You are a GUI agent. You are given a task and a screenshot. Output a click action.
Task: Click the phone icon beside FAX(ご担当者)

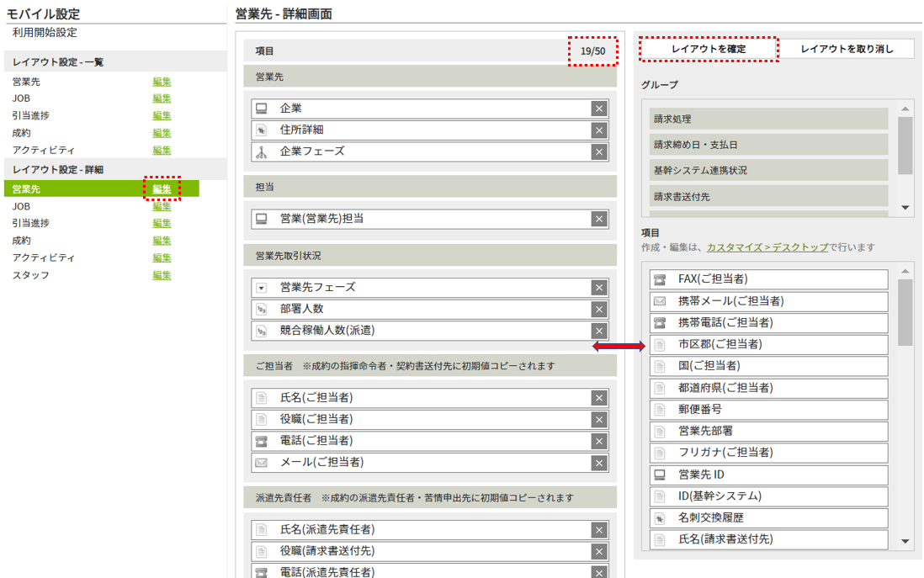(x=660, y=279)
